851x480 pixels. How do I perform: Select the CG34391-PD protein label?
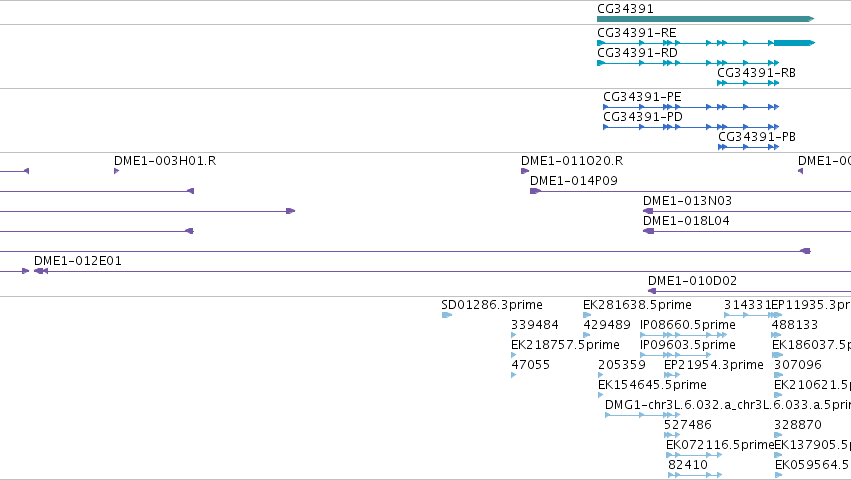(643, 117)
